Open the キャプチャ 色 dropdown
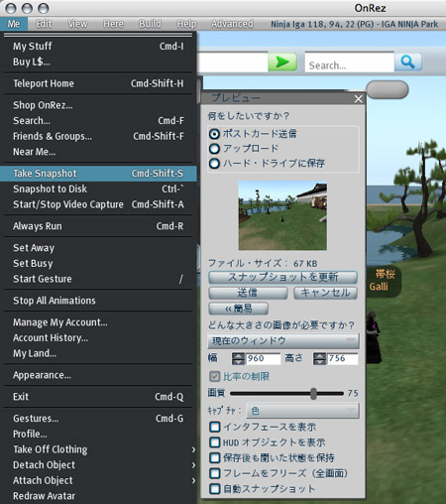446x504 pixels. 303,411
